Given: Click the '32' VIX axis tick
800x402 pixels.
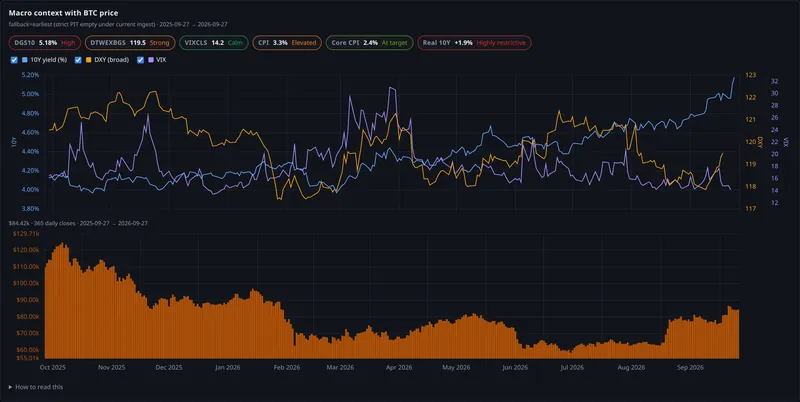Looking at the screenshot, I should pyautogui.click(x=774, y=81).
